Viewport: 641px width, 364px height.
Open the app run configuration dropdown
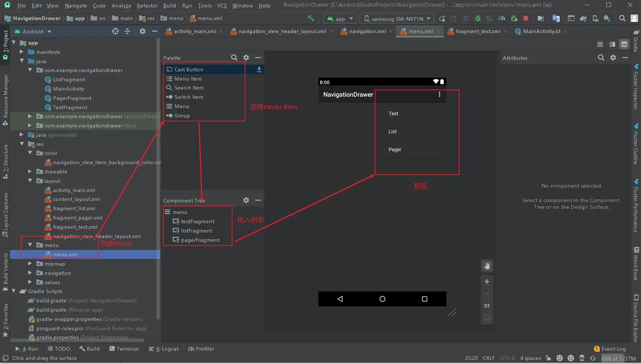(x=340, y=19)
